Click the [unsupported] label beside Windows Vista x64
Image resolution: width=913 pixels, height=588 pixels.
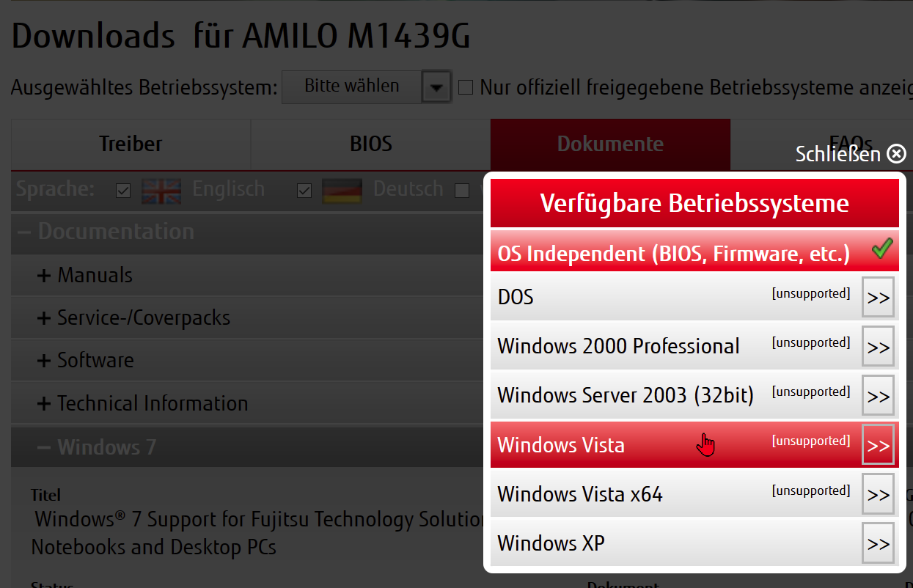pyautogui.click(x=811, y=490)
